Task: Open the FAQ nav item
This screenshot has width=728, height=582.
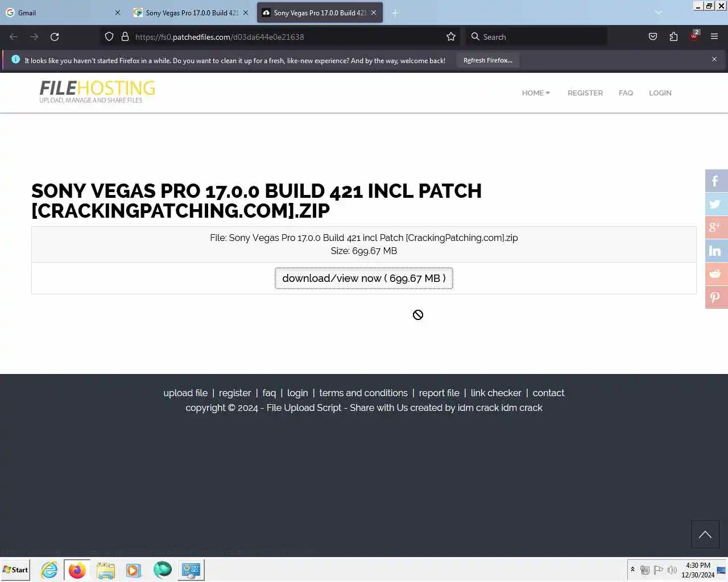Action: pyautogui.click(x=626, y=93)
